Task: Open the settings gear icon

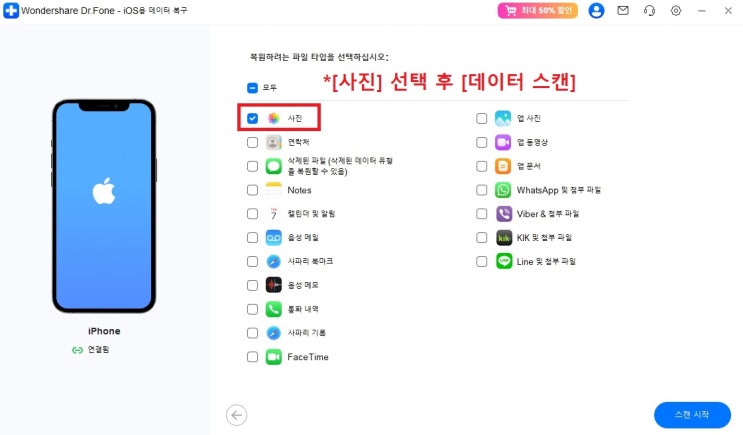Action: [676, 10]
